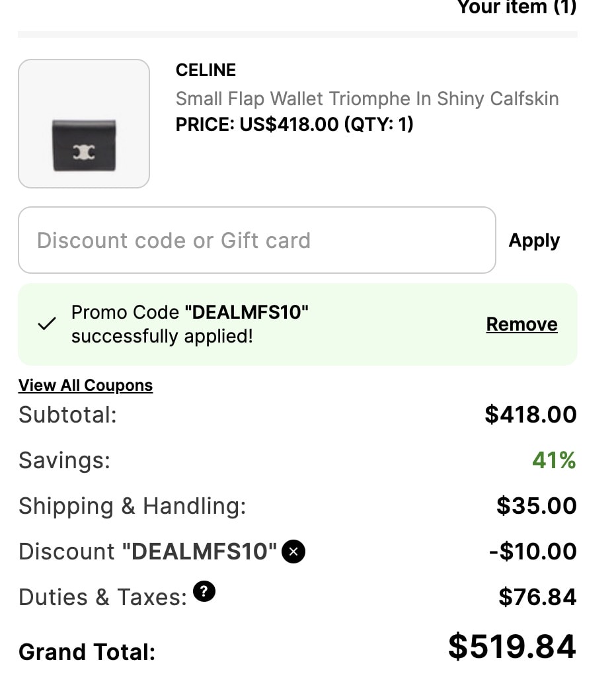Viewport: 616px width, 697px height.
Task: Click the green 41% savings value
Action: [x=554, y=460]
